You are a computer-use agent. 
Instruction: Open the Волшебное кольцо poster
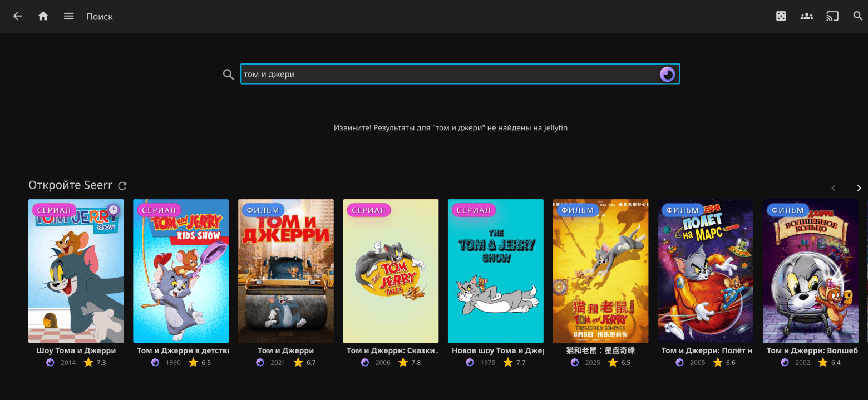pyautogui.click(x=811, y=271)
